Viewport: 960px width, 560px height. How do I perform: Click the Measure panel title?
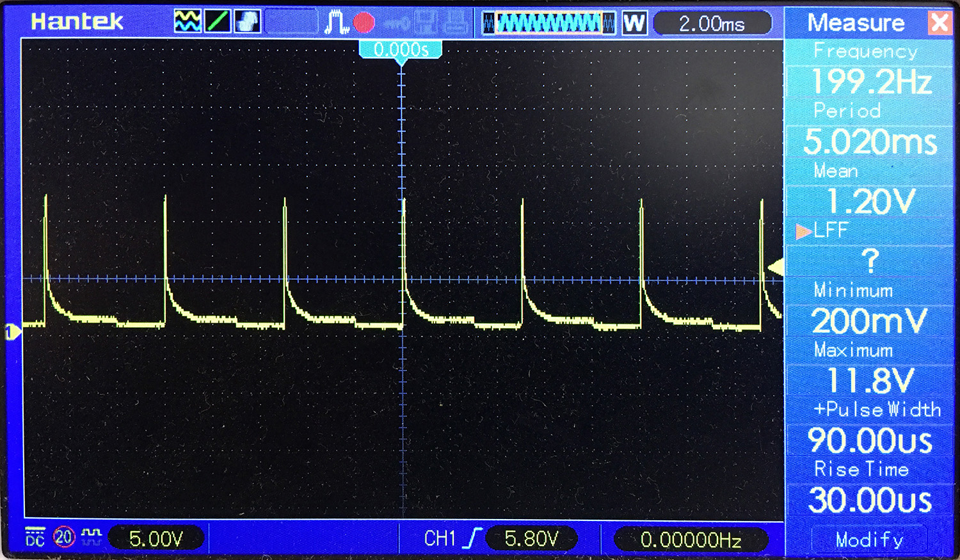[x=856, y=23]
